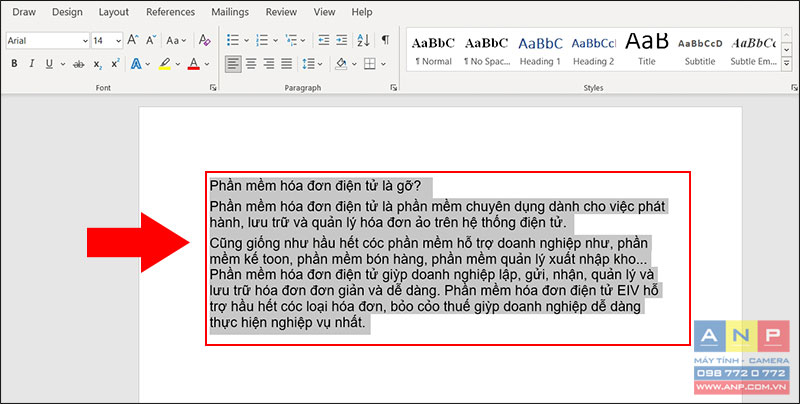Screen dimensions: 800x404
Task: Click the Numbering list icon
Action: 262,40
